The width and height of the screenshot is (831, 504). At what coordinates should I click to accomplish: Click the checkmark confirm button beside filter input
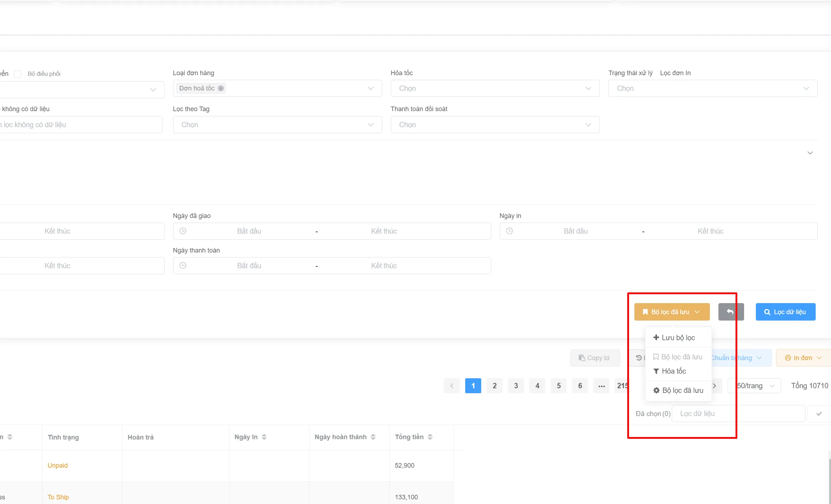coord(819,414)
